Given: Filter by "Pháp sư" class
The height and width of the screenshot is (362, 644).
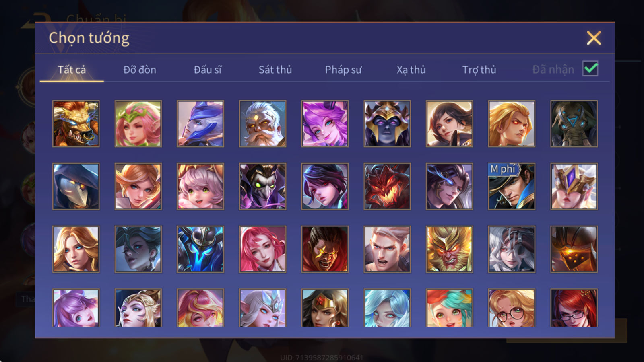Looking at the screenshot, I should pos(343,70).
